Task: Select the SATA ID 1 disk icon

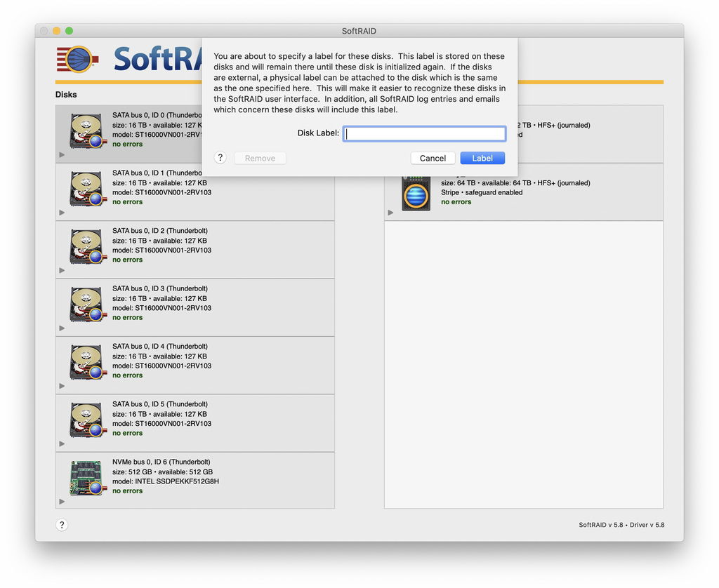Action: click(86, 189)
